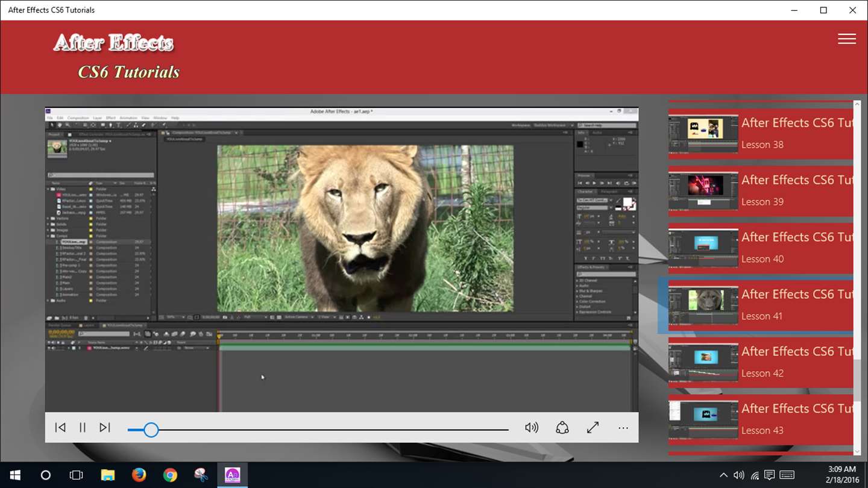
Task: Choose Lesson 43 in the playlist
Action: pyautogui.click(x=761, y=419)
